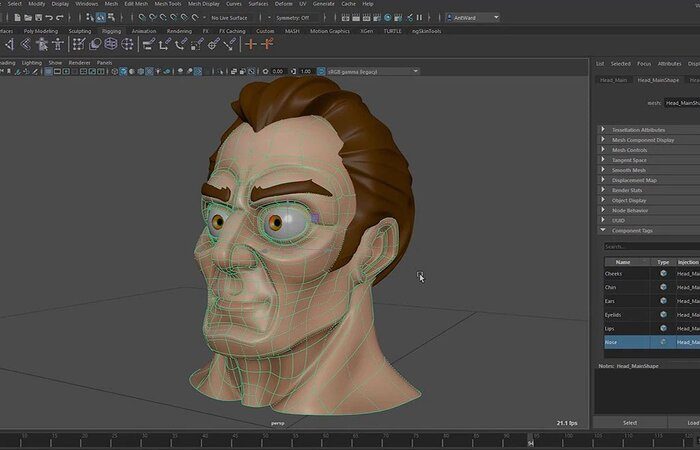This screenshot has height=450, width=700.
Task: Toggle color management sRGB icon in viewport
Action: tap(321, 71)
